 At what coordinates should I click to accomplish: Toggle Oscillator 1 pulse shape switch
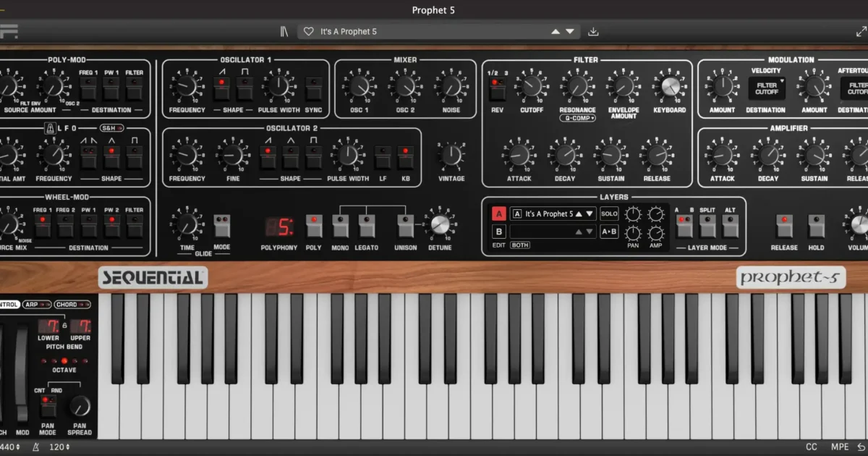click(244, 88)
